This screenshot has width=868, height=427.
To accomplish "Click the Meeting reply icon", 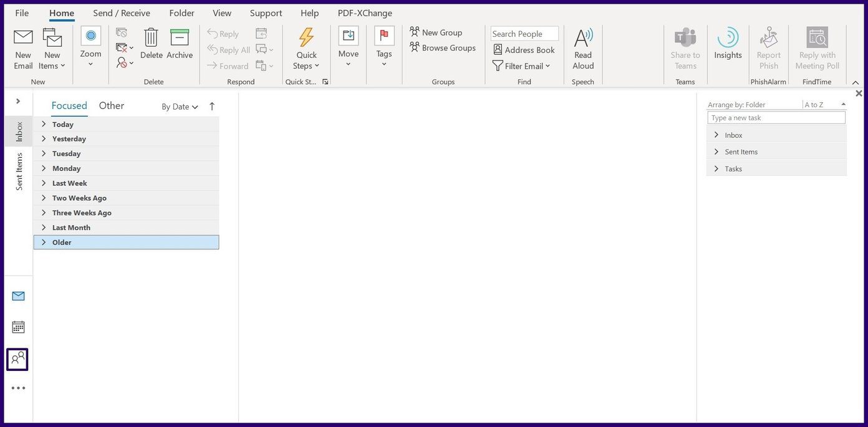I will [x=261, y=34].
